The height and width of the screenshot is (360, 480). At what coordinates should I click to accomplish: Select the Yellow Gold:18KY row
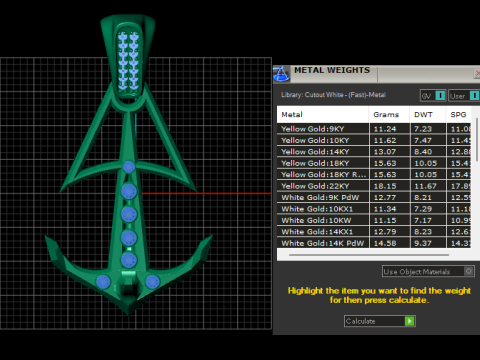(374, 163)
